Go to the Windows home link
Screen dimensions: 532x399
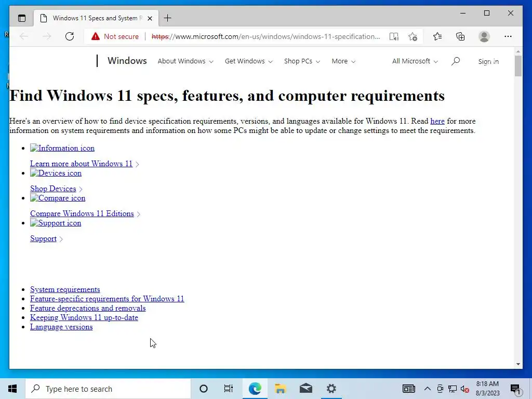click(x=127, y=61)
